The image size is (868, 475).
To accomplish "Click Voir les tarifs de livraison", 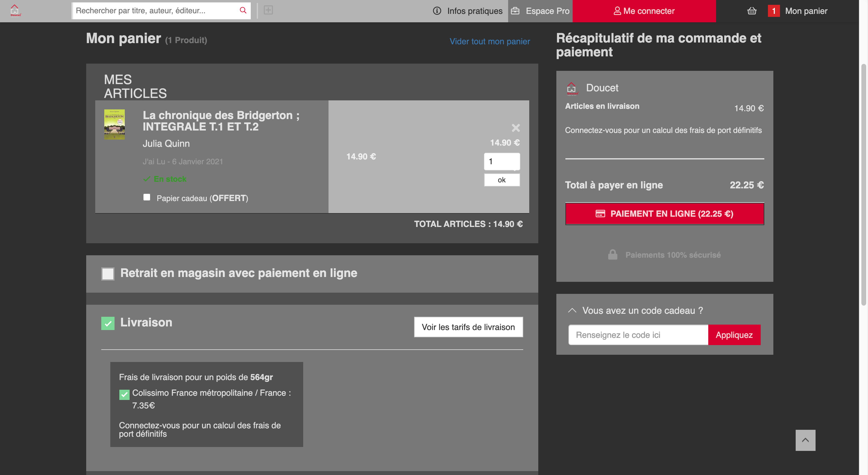I will point(468,327).
